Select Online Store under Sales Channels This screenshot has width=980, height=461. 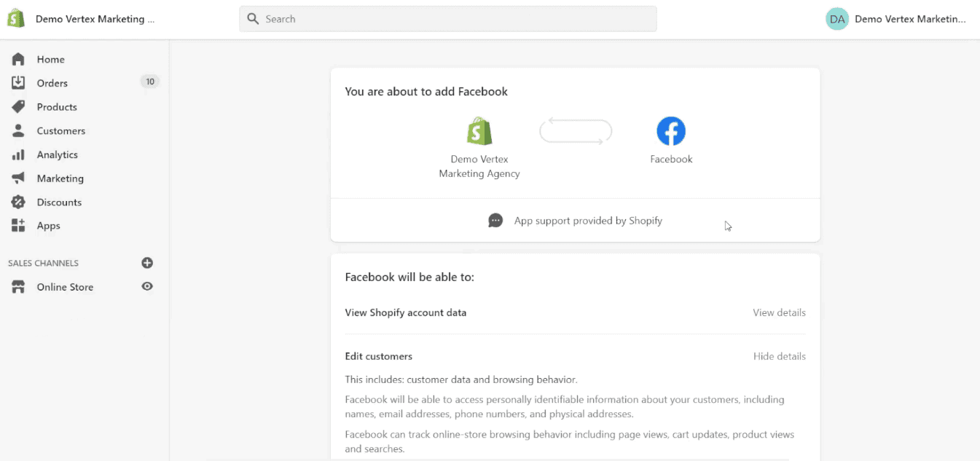(x=65, y=286)
